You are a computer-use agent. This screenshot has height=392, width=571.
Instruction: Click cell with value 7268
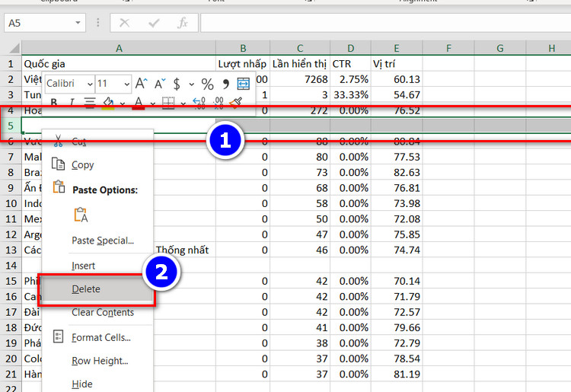[x=300, y=79]
